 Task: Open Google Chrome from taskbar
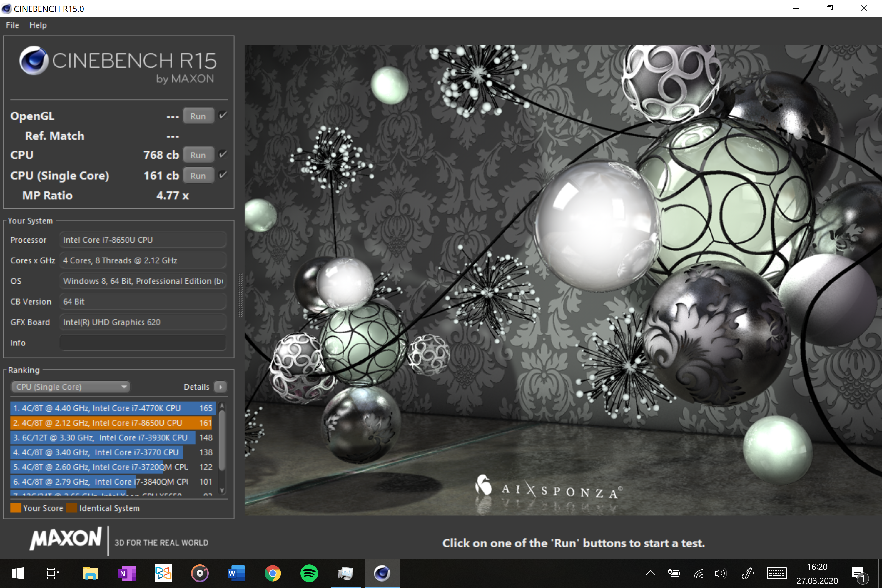tap(273, 573)
